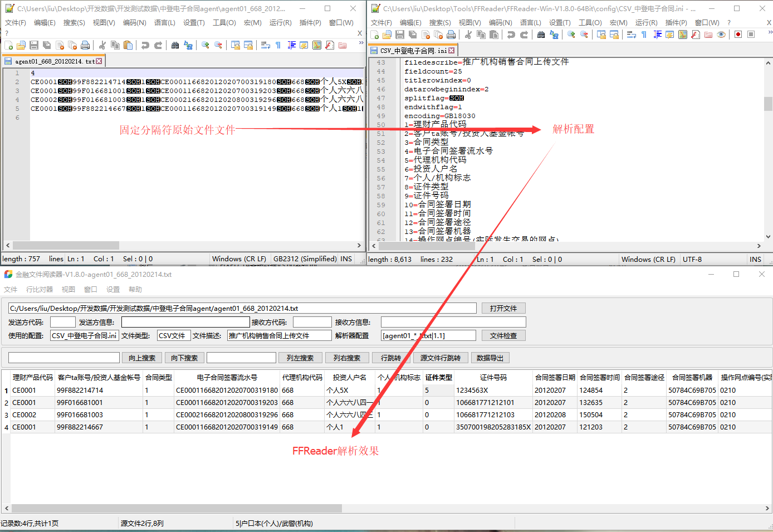Viewport: 773px width, 532px height.
Task: Open the 插件(P) menu in right Notepad++ window
Action: [676, 23]
